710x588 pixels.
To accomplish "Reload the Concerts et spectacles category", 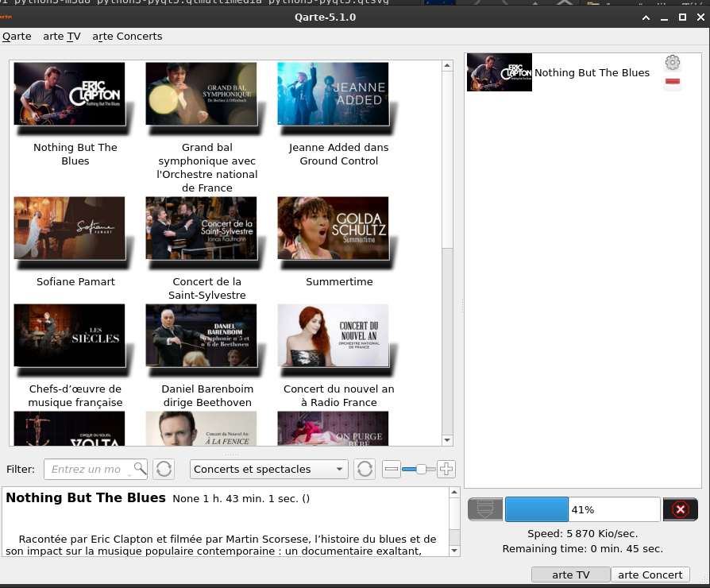I will pos(364,469).
